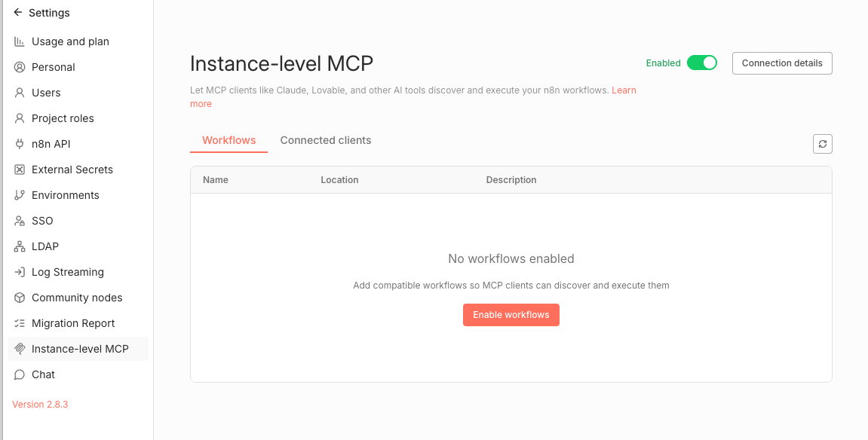This screenshot has width=868, height=440.
Task: Select the Personal settings icon
Action: click(x=19, y=67)
